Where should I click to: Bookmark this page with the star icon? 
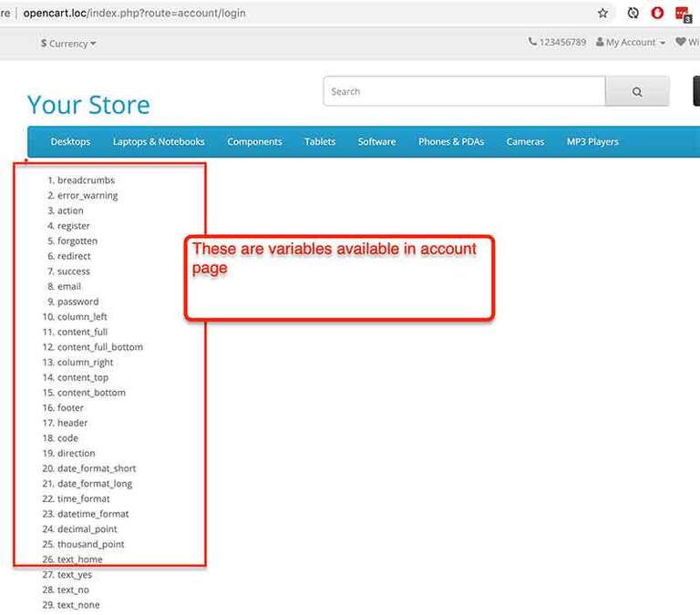pos(602,14)
